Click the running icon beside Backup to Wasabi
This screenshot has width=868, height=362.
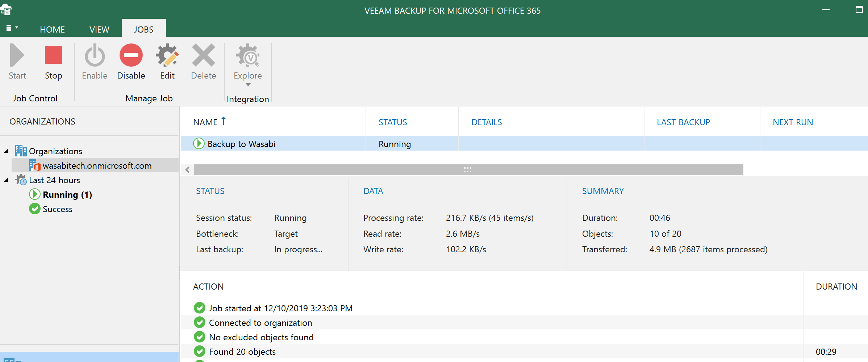click(199, 143)
